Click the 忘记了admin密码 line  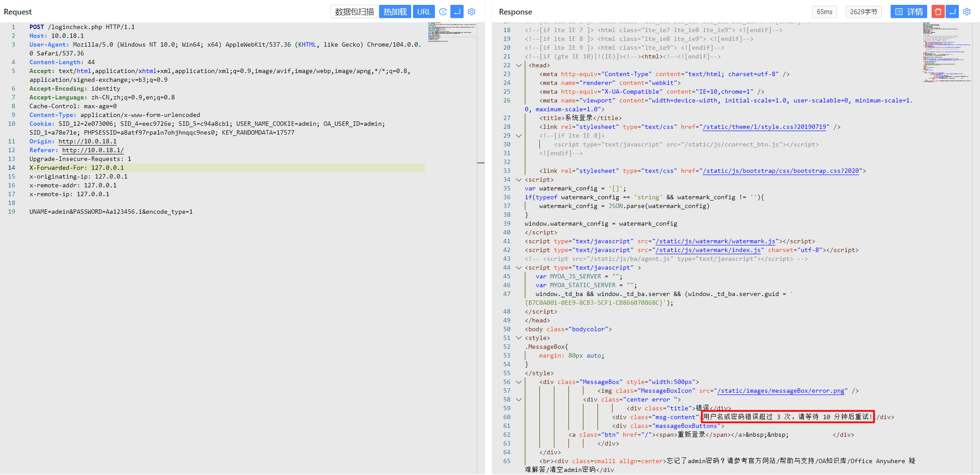720,465
